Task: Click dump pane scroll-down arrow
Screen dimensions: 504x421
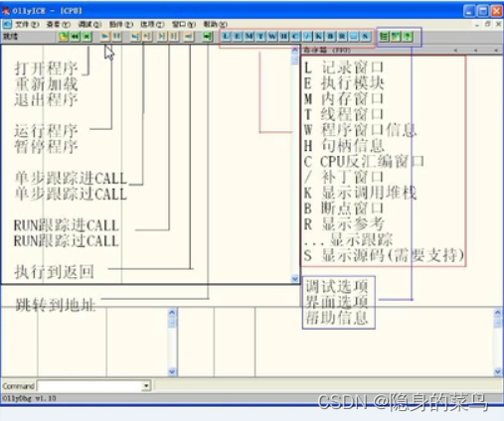Action: coord(172,371)
